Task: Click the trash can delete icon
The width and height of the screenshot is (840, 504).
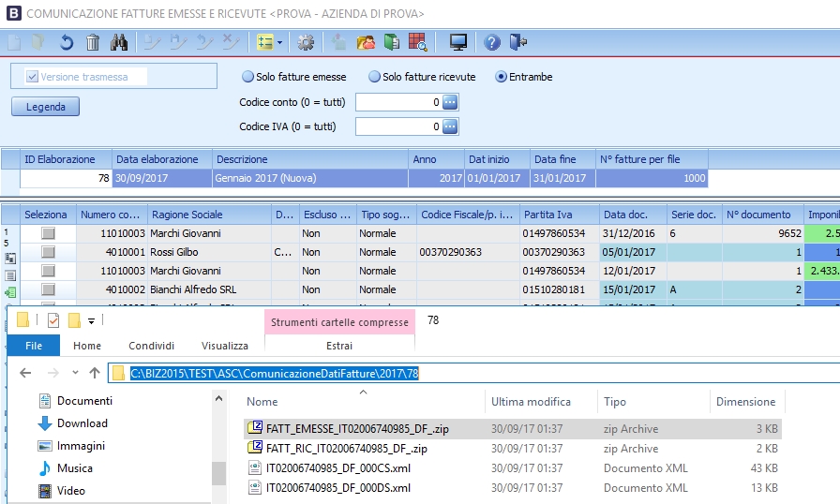Action: tap(93, 42)
